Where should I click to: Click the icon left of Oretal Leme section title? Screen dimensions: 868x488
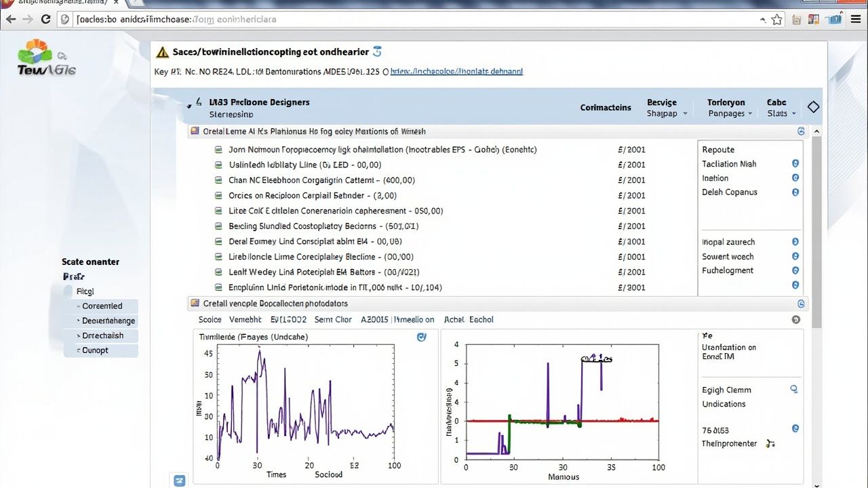point(195,131)
